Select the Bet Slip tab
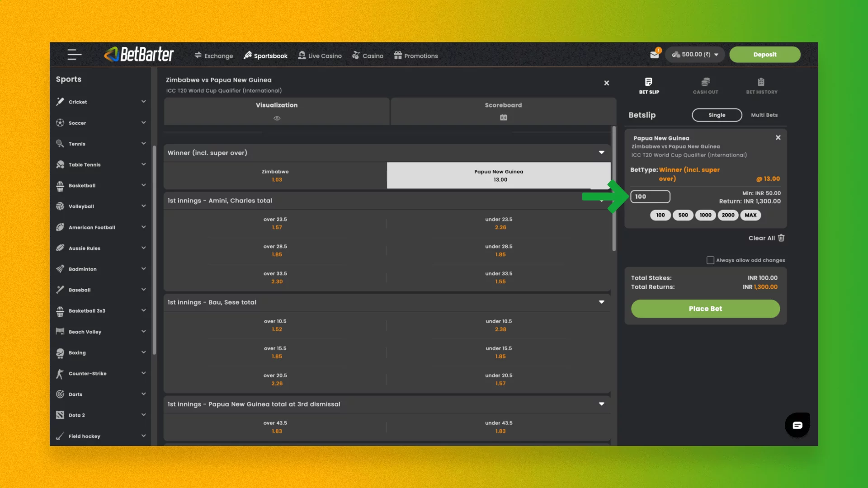 (649, 86)
